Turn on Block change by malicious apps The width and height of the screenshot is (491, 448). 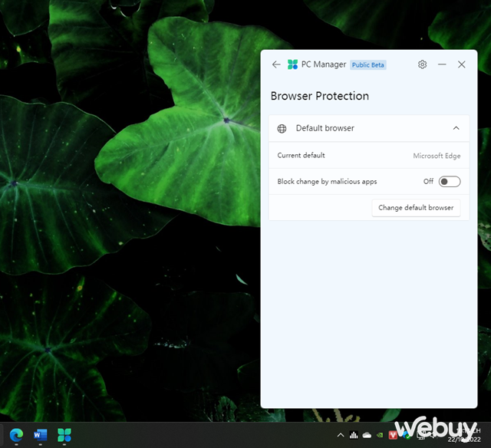(450, 182)
